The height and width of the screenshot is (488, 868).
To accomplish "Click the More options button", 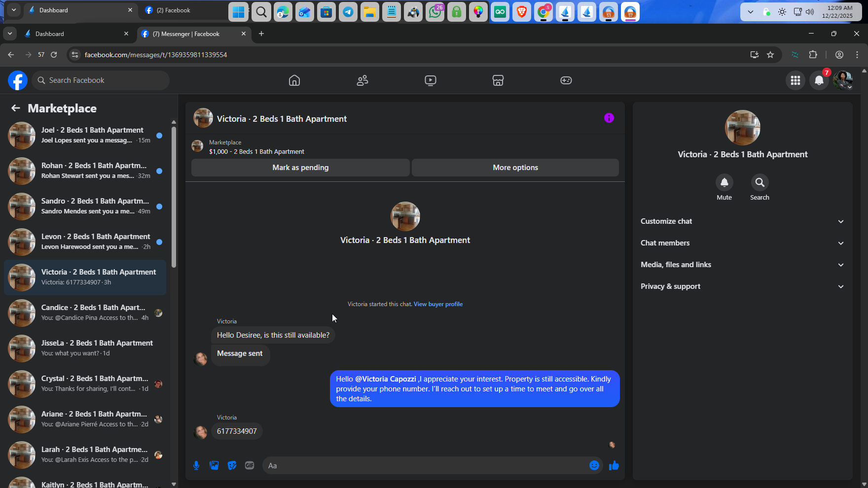I will tap(515, 168).
